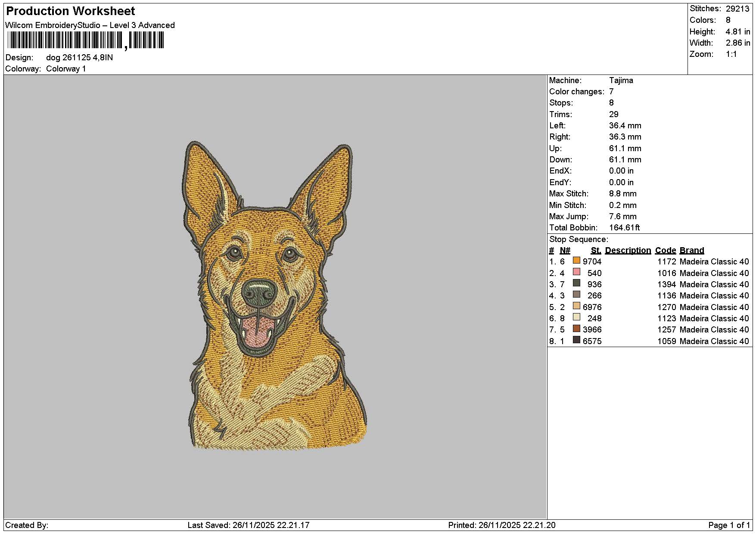Click the barcode under the worksheet title

(85, 40)
